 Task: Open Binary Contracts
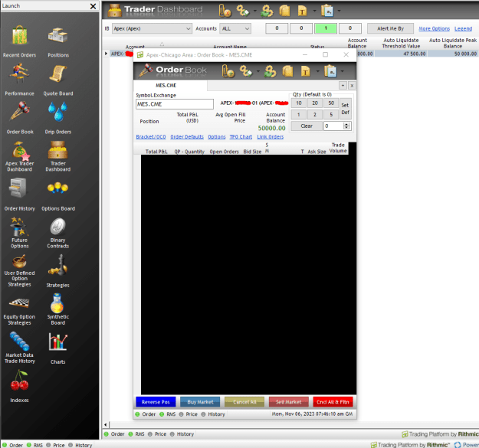(58, 233)
